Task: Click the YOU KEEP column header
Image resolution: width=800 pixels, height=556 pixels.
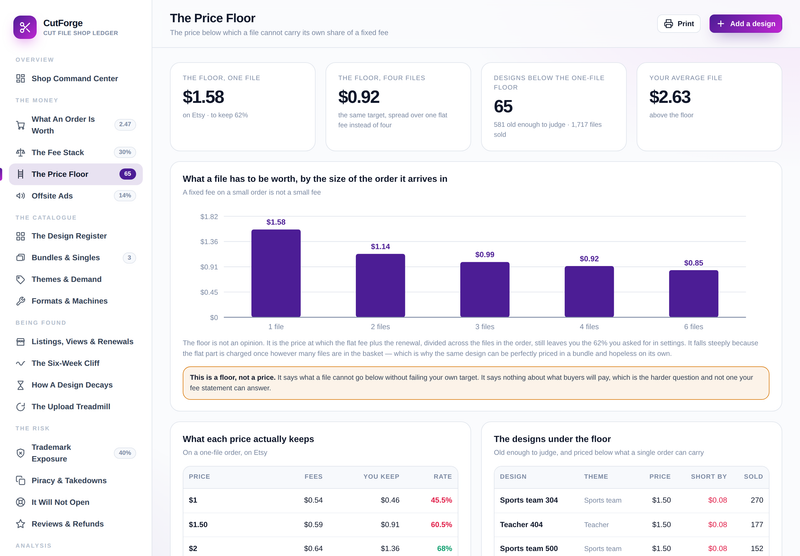Action: tap(381, 476)
